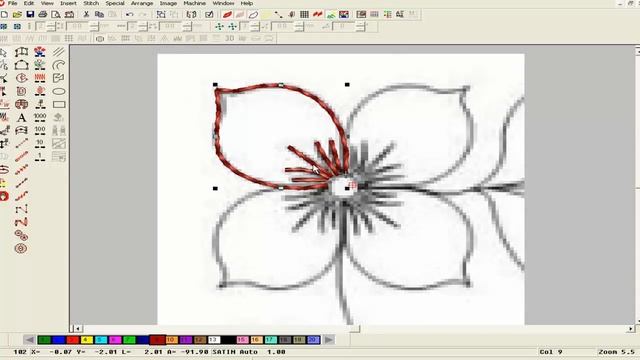The width and height of the screenshot is (640, 360).
Task: Pick yellow color swatch number 4
Action: (x=87, y=340)
